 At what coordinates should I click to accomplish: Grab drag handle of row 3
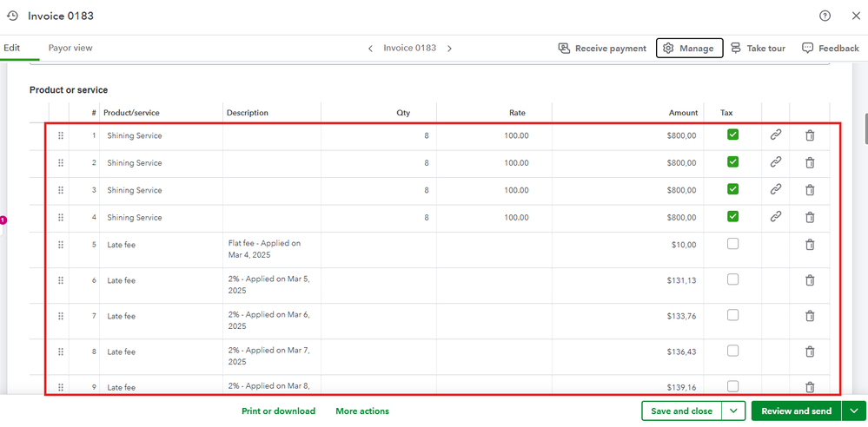(61, 190)
